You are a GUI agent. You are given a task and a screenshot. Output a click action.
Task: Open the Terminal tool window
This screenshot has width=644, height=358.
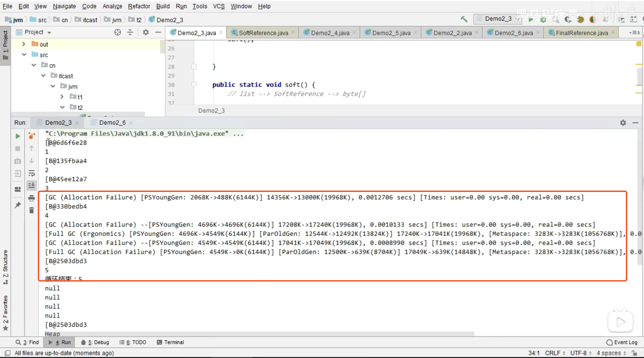(x=170, y=342)
